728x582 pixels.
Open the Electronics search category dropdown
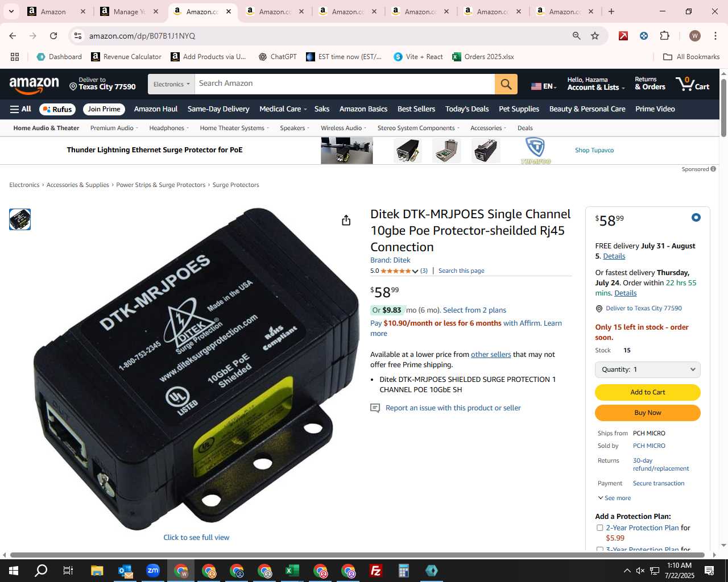coord(171,84)
